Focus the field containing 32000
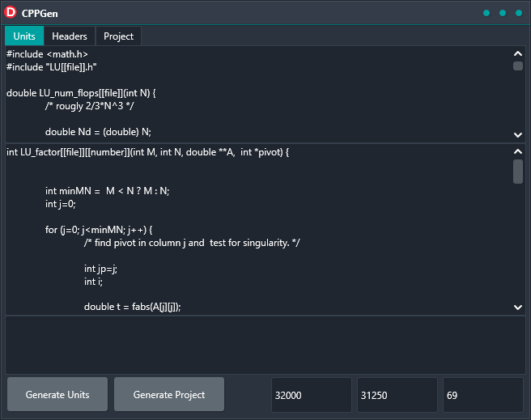Screen dimensions: 531x420 pos(311,395)
